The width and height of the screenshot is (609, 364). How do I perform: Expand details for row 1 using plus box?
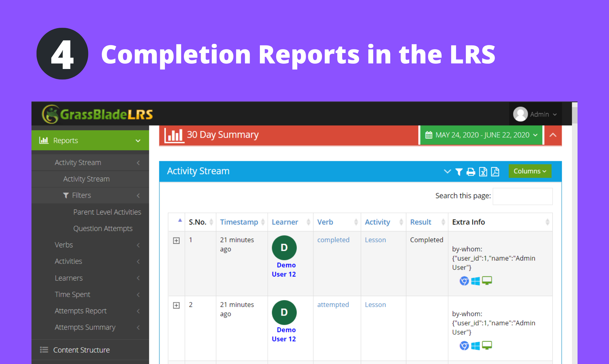176,240
